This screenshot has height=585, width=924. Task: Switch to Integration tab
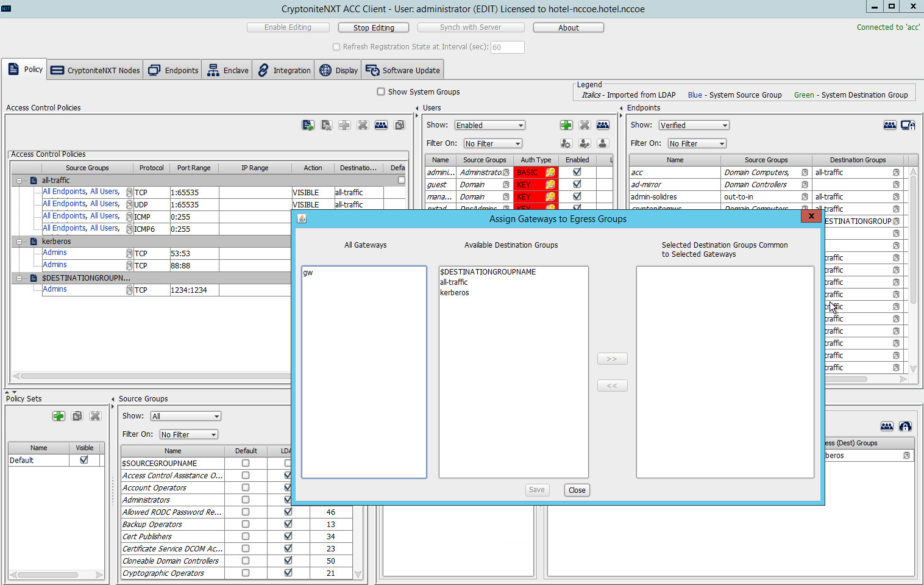click(284, 70)
